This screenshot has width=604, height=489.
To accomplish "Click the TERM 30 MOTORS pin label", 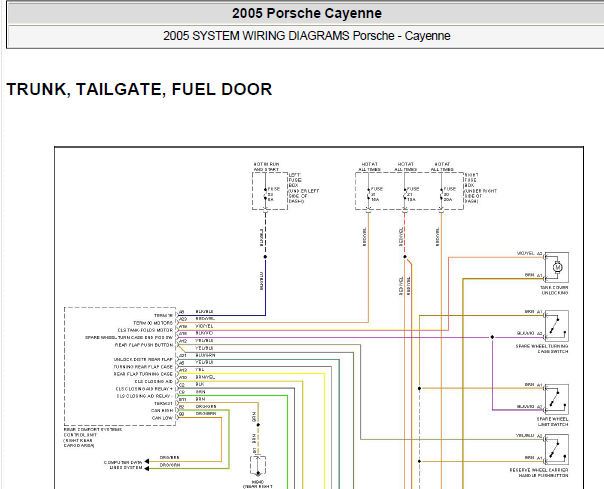I will point(153,323).
